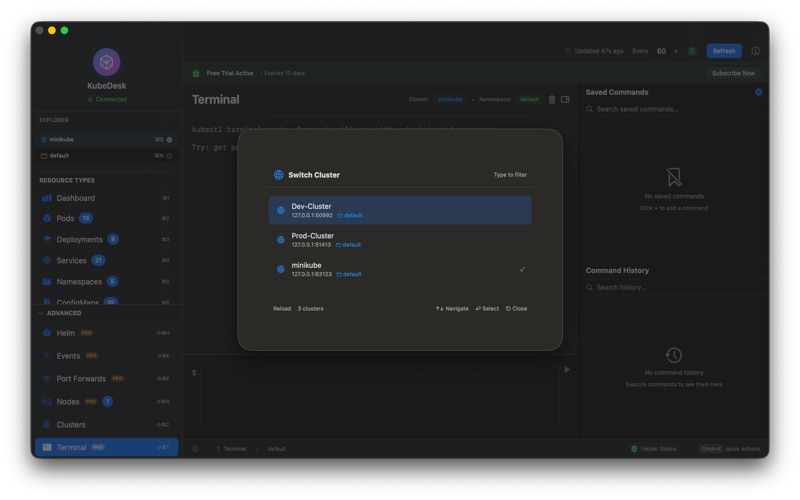
Task: Click the minikube cluster badge in Terminal header
Action: pos(450,99)
